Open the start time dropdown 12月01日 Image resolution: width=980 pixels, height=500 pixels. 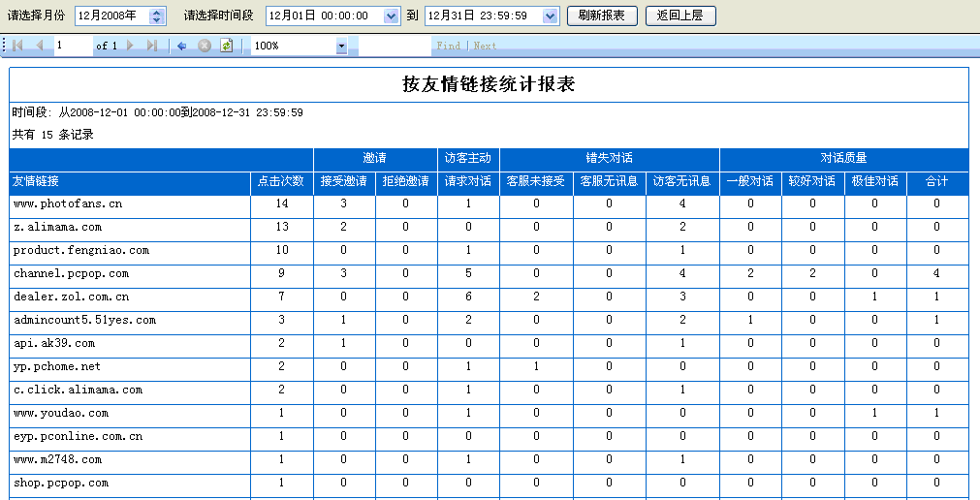click(x=391, y=16)
